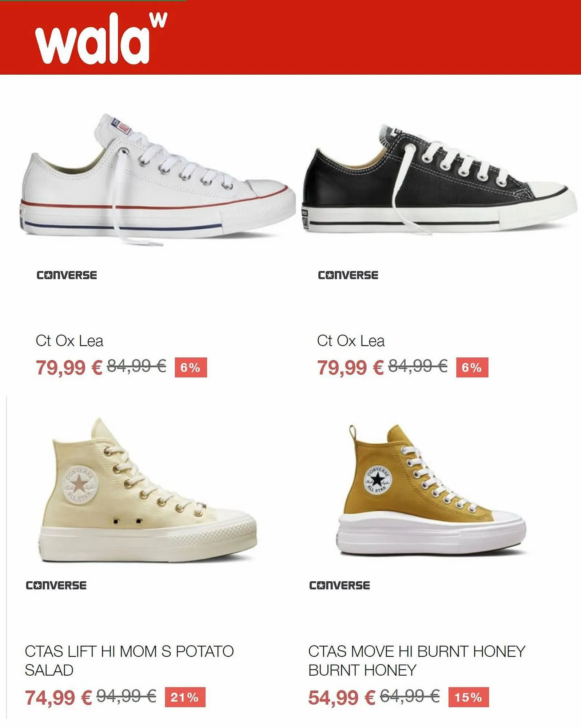Open the Ct Ox Lea title for the black shoe
Viewport: 581px width, 728px height.
[351, 341]
